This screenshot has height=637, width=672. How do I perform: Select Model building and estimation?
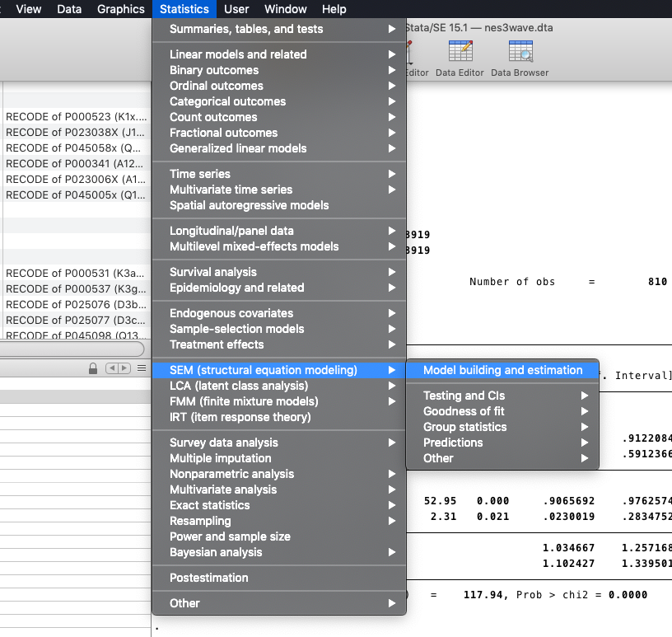click(502, 370)
